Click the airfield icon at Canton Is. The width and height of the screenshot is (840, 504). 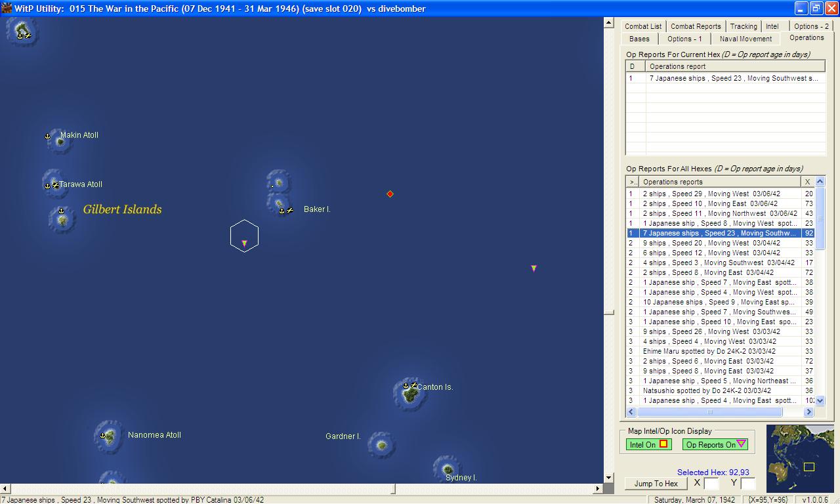click(x=414, y=385)
